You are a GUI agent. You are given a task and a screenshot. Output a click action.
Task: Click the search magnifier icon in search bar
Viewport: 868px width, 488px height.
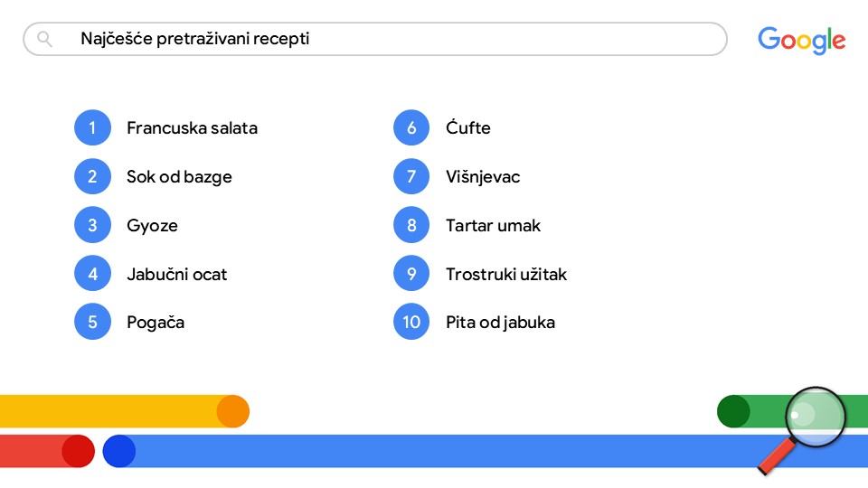pos(44,39)
